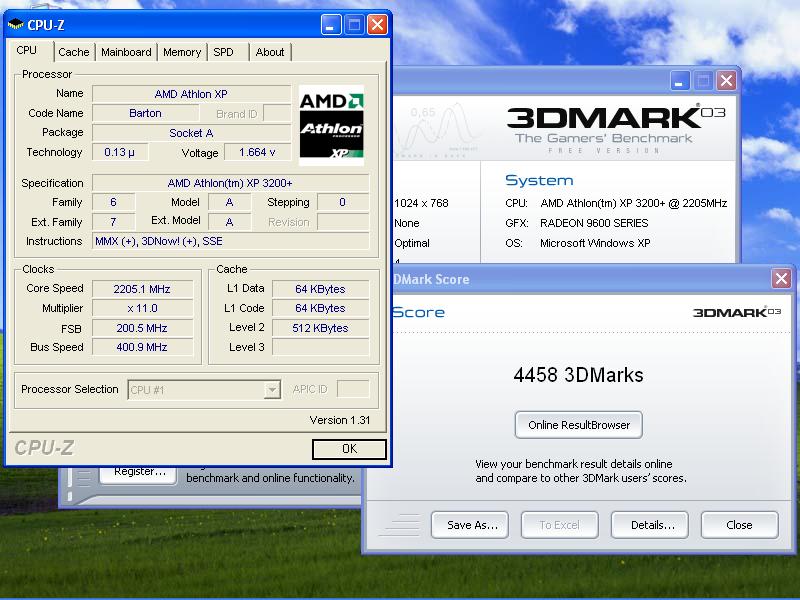Screen dimensions: 800x600
Task: Close the CPU-Z window via X button
Action: [377, 24]
